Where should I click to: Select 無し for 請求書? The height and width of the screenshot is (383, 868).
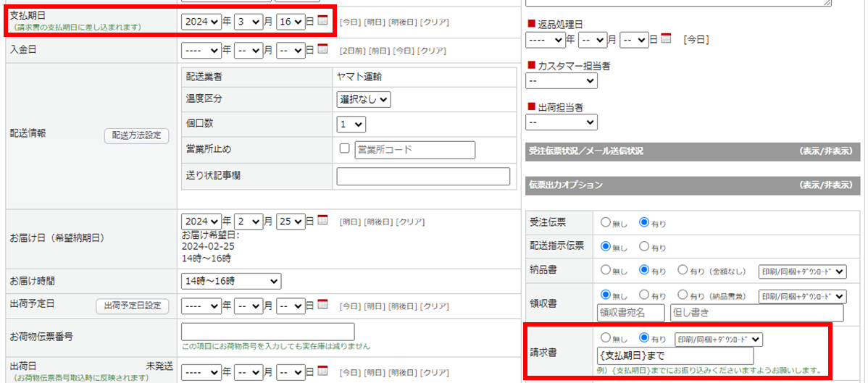(x=605, y=337)
